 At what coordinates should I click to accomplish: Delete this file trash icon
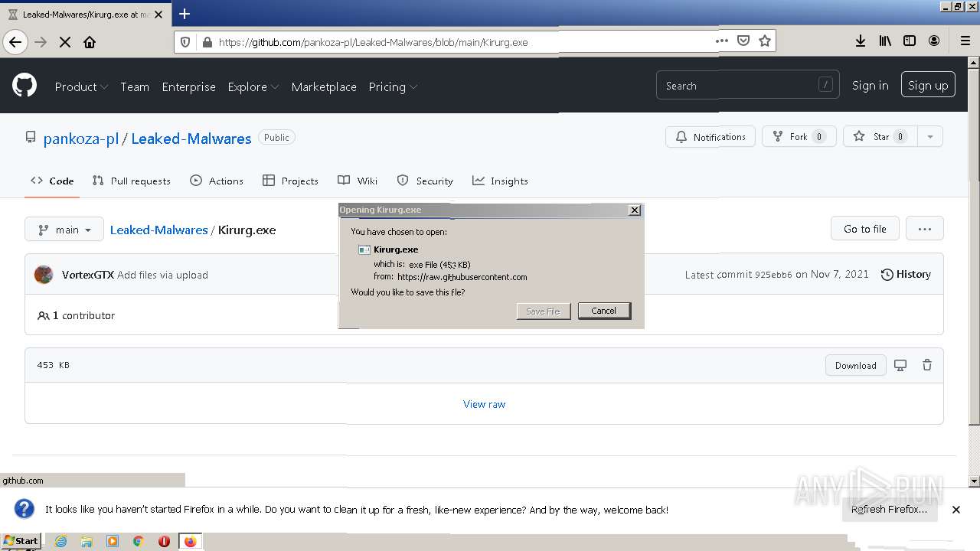(926, 365)
